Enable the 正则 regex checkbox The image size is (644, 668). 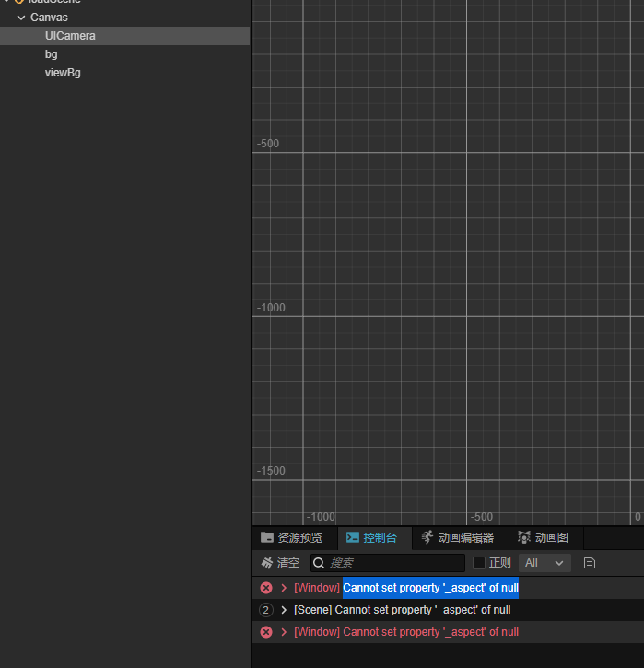click(479, 563)
